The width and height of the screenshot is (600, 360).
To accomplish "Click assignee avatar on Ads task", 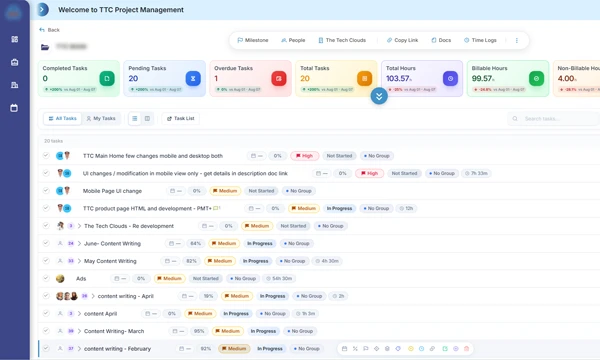I will coord(60,279).
